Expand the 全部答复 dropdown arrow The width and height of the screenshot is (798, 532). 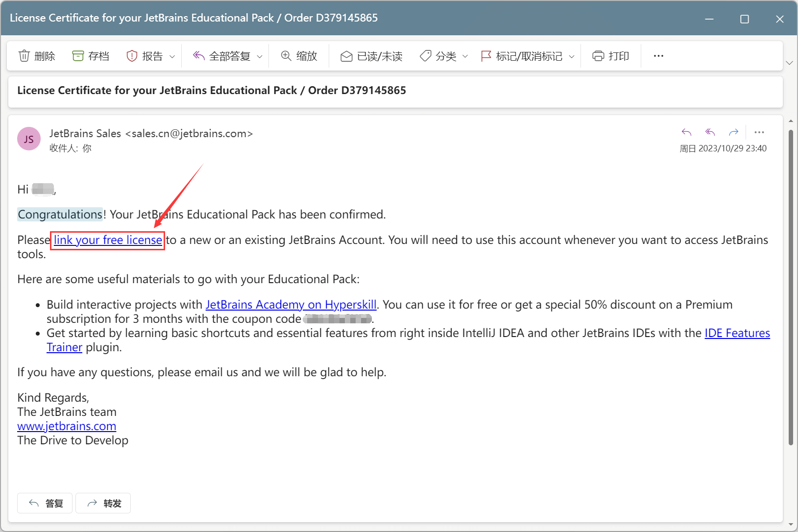260,57
